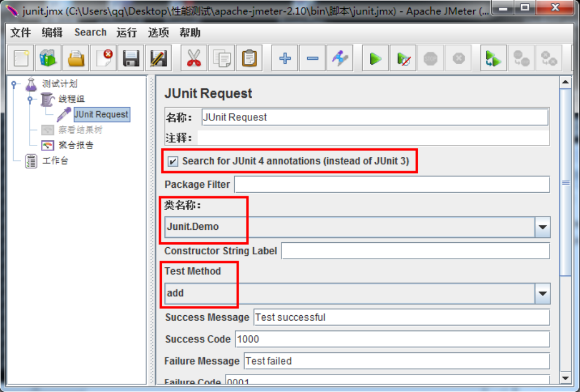Click the 注释 comments input field
The image size is (580, 392).
pyautogui.click(x=374, y=138)
